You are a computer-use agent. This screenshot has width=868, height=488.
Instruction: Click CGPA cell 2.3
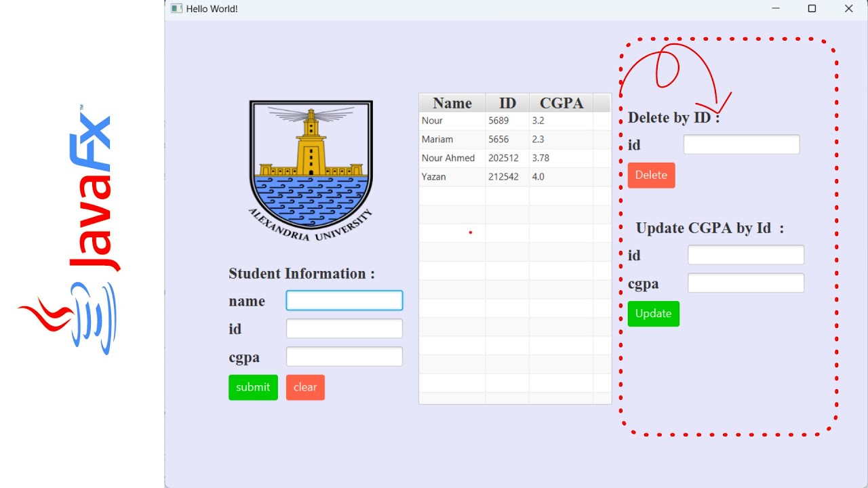point(561,140)
